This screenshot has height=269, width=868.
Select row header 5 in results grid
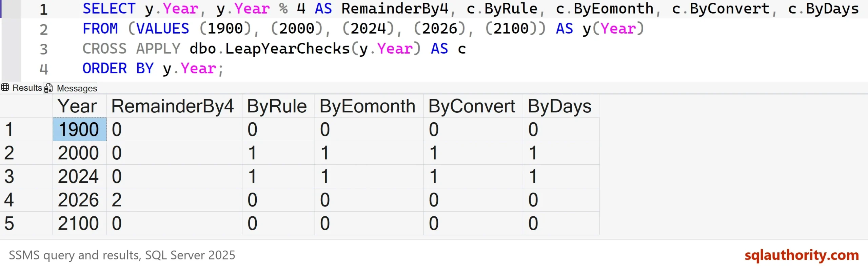(26, 223)
